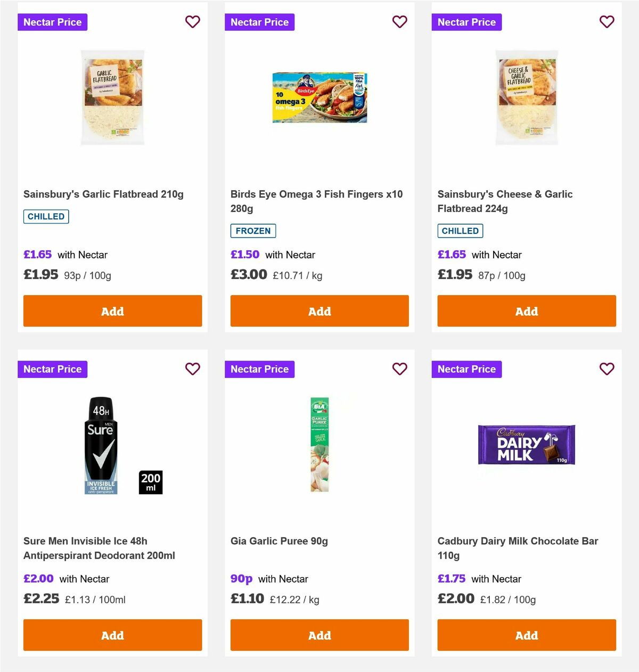This screenshot has height=672, width=639.
Task: Toggle the CHILLED filter tag on Garlic Flatbread
Action: [x=46, y=216]
